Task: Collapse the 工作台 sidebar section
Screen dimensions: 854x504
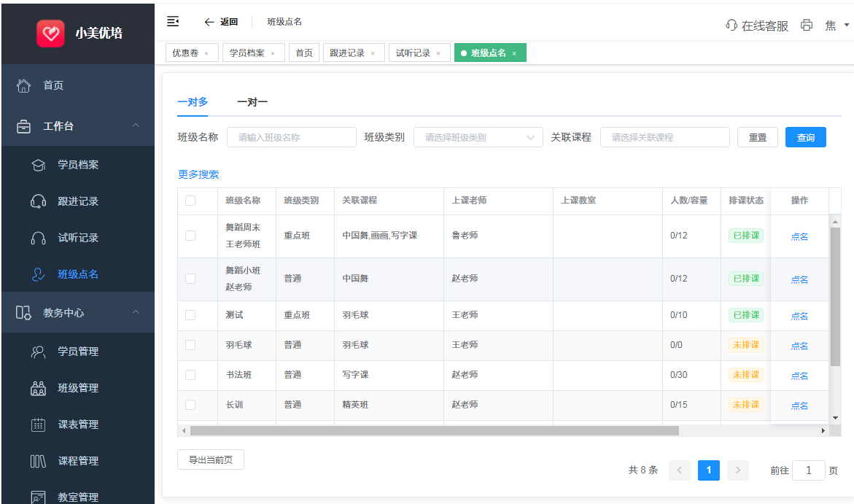Action: (136, 126)
